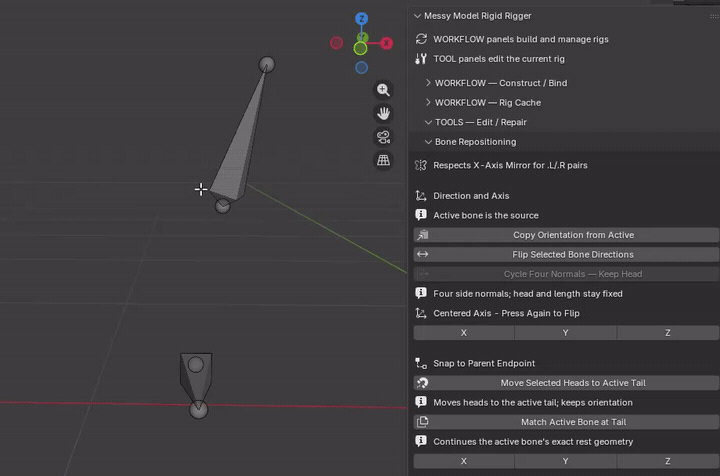Click X under Continues the active bone's geometry
The image size is (720, 476).
pyautogui.click(x=464, y=461)
